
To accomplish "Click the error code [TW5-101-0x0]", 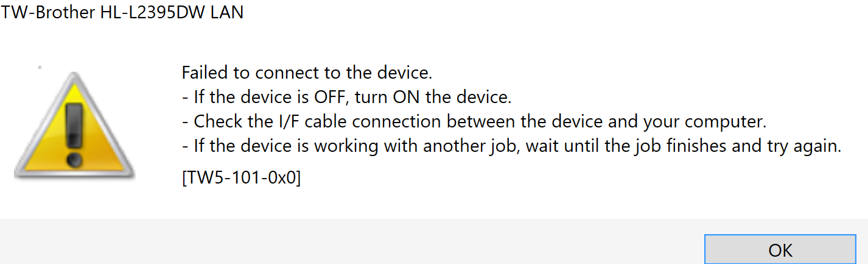I will click(241, 179).
